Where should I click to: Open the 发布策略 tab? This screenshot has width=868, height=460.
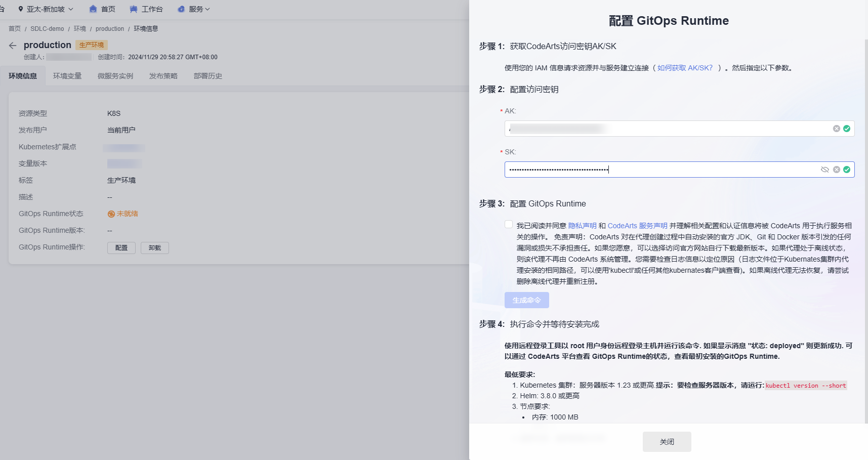tap(163, 76)
